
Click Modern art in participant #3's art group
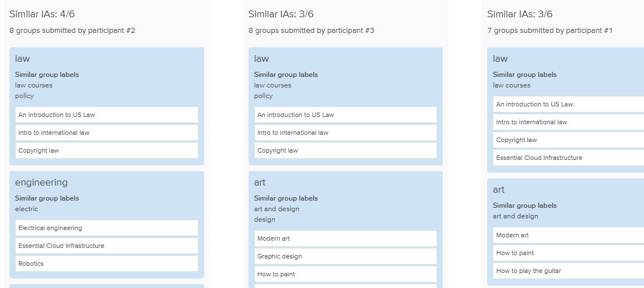point(345,238)
